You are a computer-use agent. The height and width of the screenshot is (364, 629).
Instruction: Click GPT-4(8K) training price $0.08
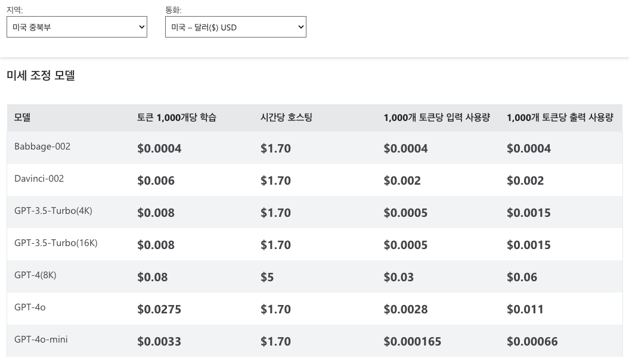point(153,277)
